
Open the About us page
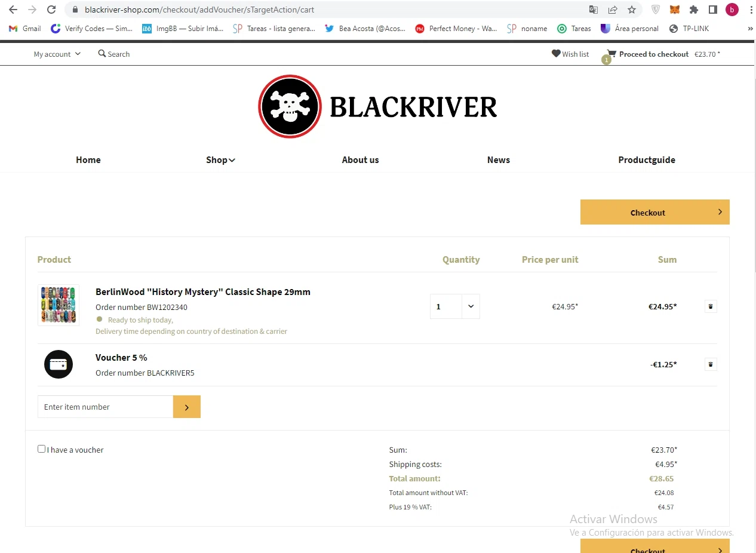click(360, 160)
